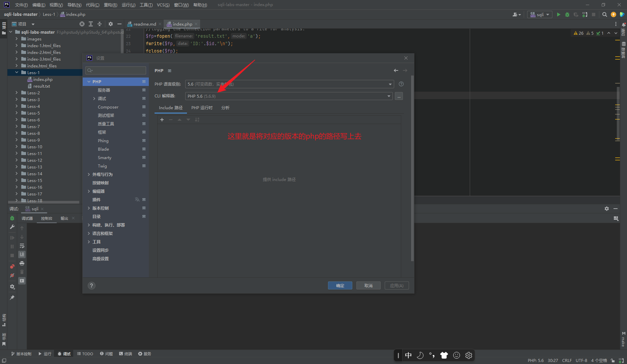
Task: Open CLI interpreter browse ellipsis button
Action: (399, 96)
